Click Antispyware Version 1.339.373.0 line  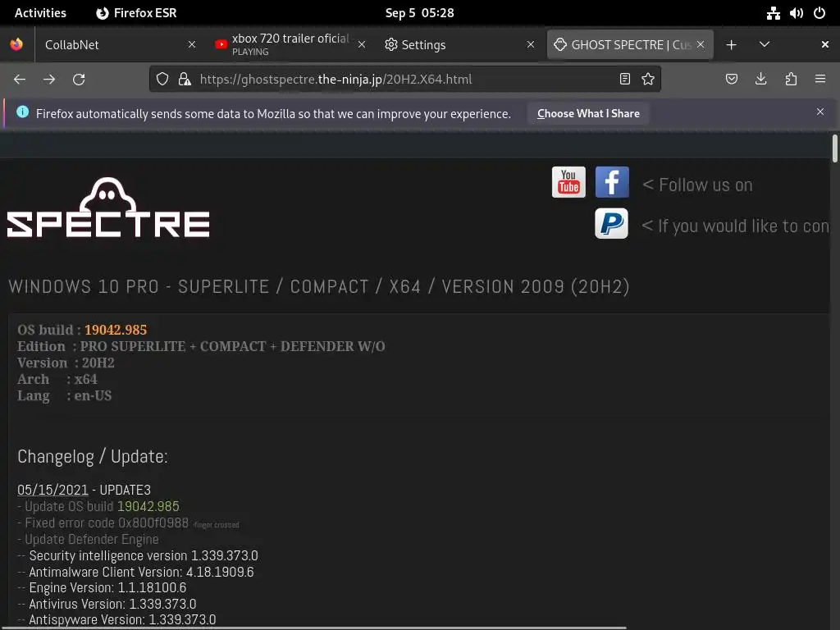(116, 620)
